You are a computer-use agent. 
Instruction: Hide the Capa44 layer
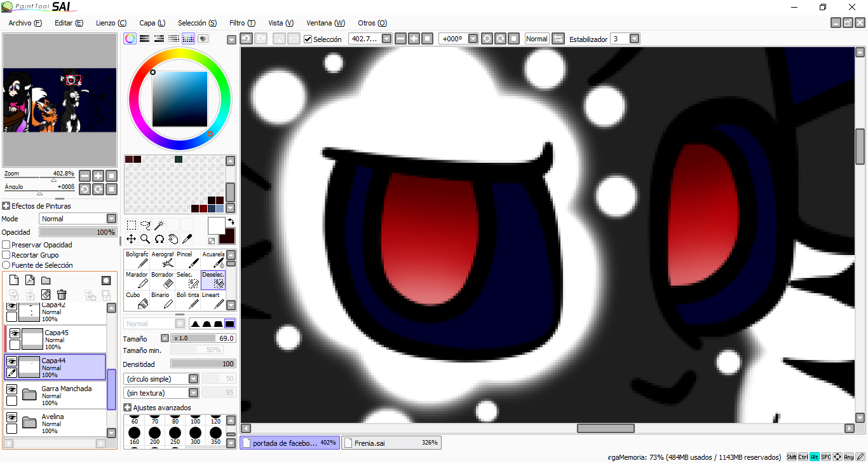tap(11, 361)
